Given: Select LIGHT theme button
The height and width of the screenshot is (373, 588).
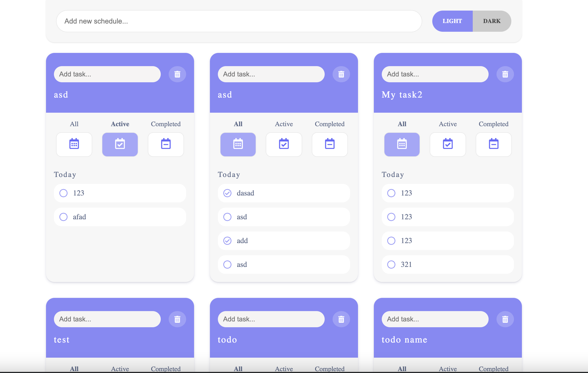Looking at the screenshot, I should click(x=452, y=21).
